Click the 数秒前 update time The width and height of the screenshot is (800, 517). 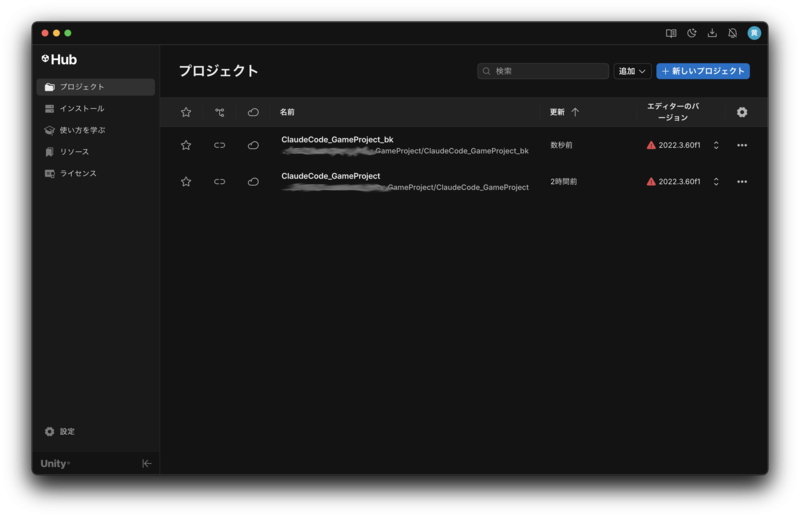561,145
